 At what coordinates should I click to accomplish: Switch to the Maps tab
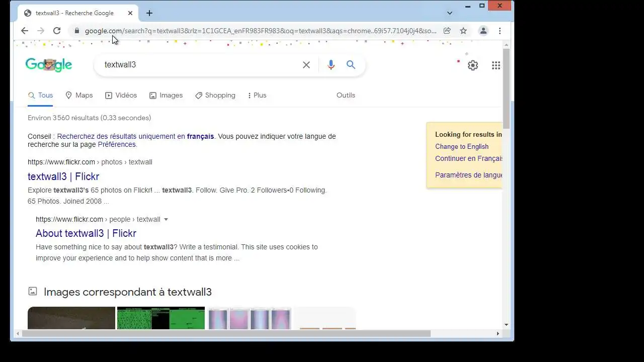pos(79,95)
